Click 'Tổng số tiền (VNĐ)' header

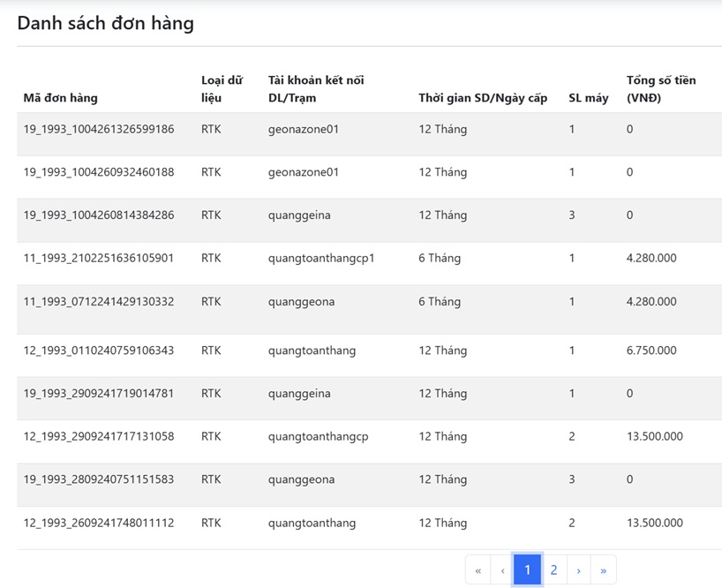661,89
